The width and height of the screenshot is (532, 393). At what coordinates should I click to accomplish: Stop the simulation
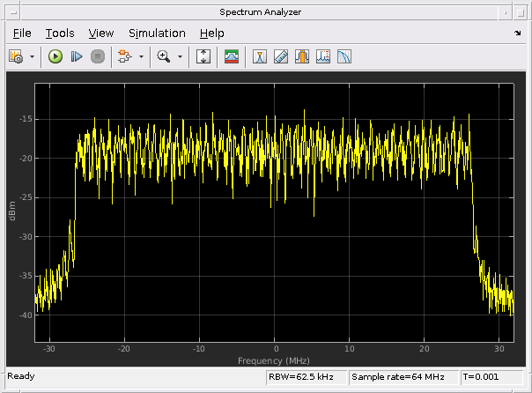tap(98, 56)
